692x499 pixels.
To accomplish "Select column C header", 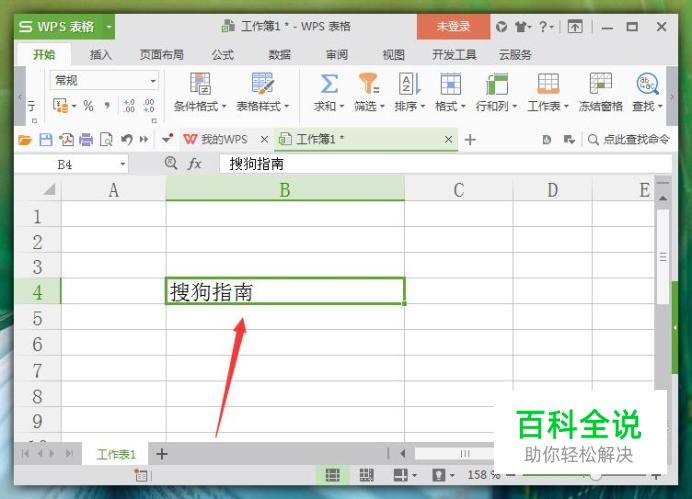I will point(459,190).
